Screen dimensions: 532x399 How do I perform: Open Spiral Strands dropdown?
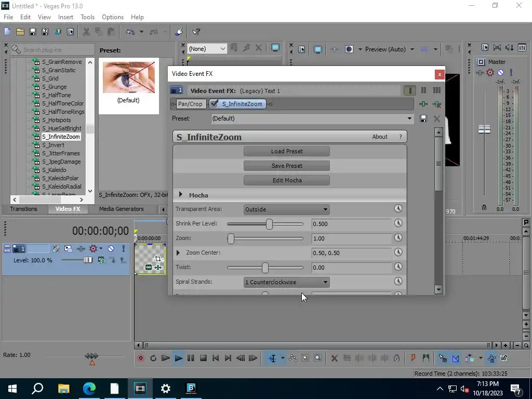[287, 282]
